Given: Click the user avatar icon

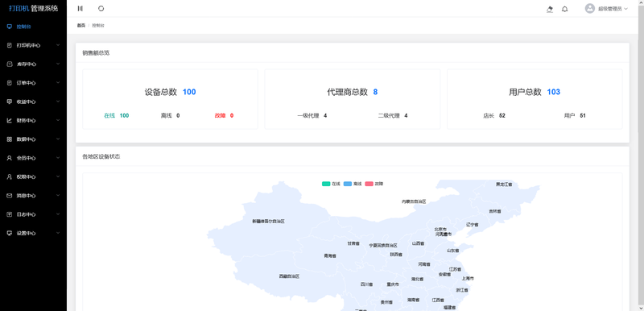Looking at the screenshot, I should coord(590,8).
